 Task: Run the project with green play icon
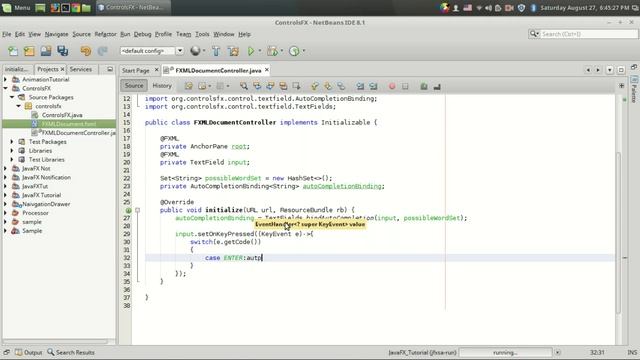click(251, 51)
